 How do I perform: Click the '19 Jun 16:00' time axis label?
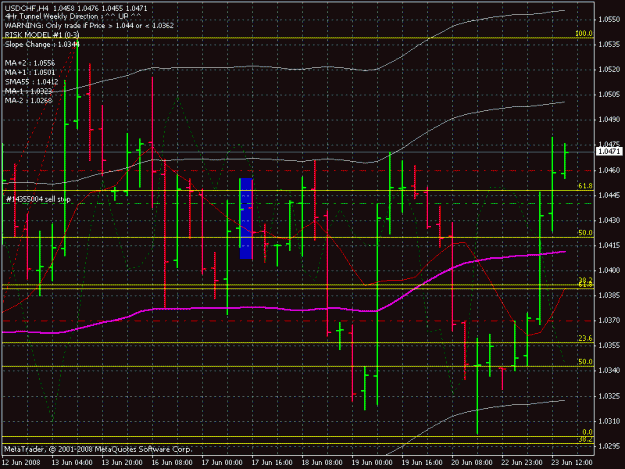[x=422, y=462]
